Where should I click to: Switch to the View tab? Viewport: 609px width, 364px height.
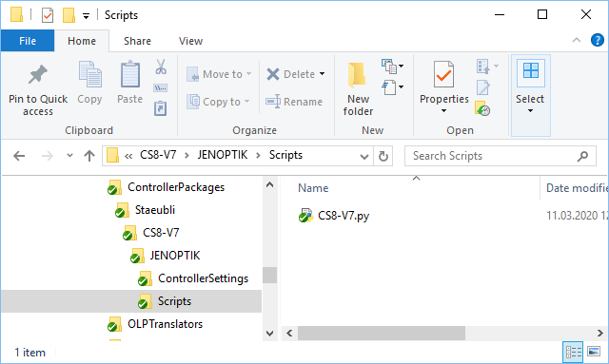coord(190,41)
